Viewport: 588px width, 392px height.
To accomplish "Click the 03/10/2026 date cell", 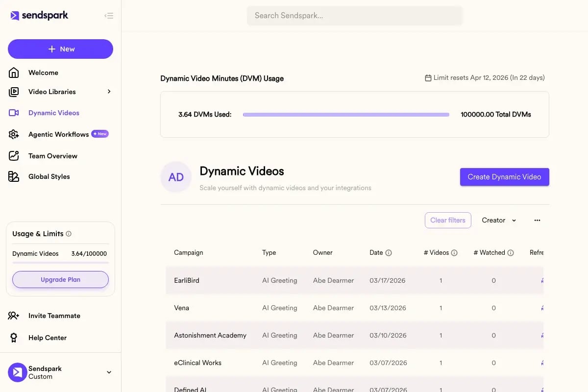I will click(388, 335).
